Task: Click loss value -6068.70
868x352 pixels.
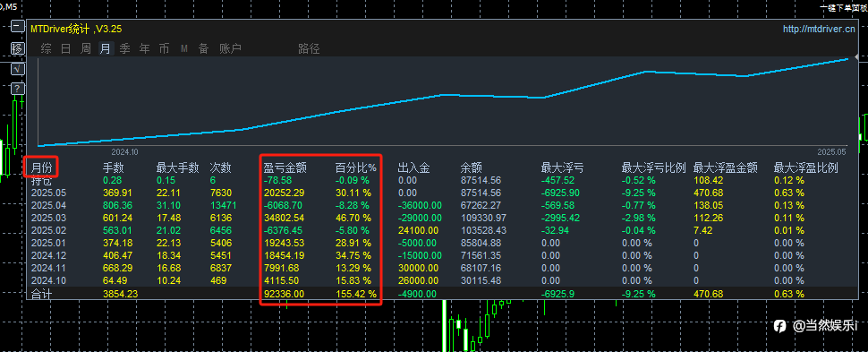Action: tap(284, 206)
